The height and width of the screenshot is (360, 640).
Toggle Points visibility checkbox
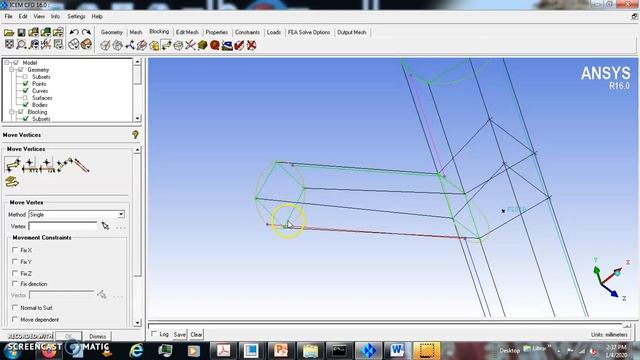25,84
